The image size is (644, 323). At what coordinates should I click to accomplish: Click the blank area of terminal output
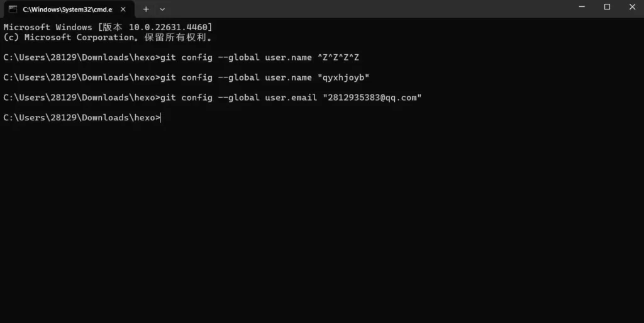[321, 220]
